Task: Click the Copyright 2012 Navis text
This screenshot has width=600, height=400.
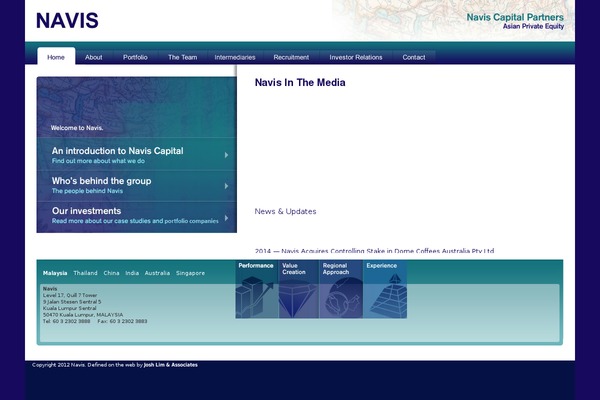Action: pos(59,365)
